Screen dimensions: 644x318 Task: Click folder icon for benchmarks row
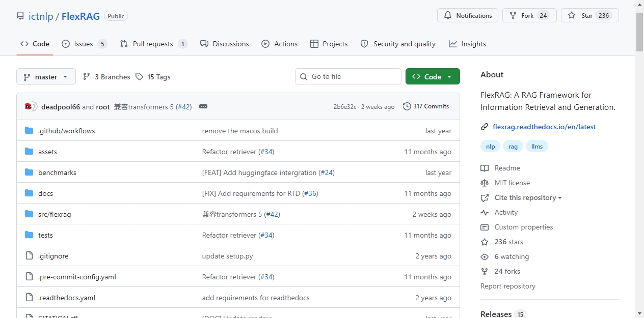tap(29, 172)
